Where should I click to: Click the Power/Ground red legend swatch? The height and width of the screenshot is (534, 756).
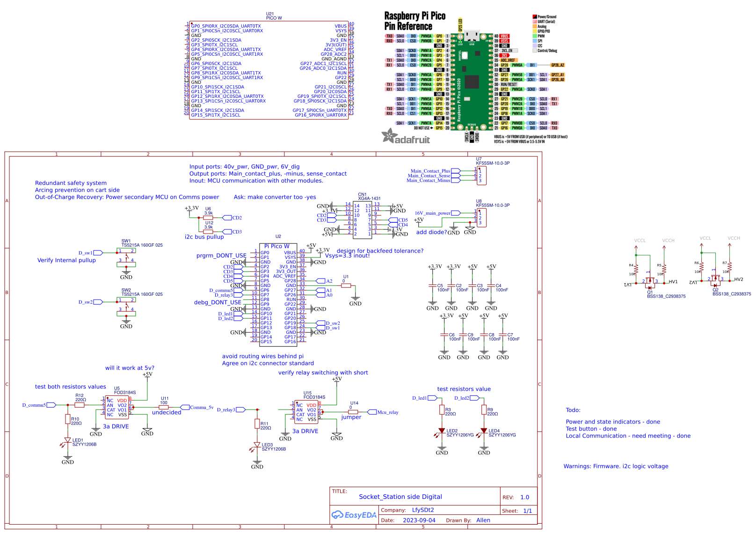coord(535,17)
